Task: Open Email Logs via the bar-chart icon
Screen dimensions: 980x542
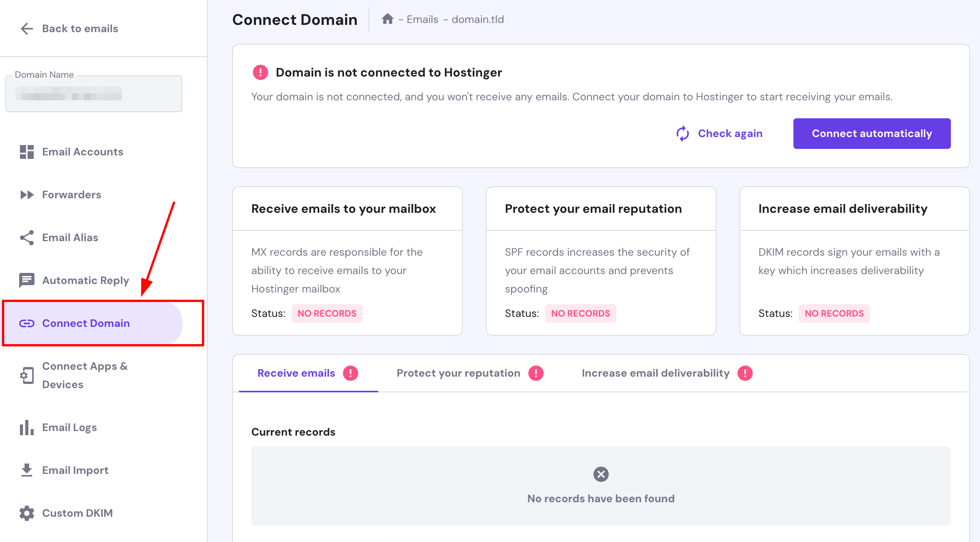Action: 26,428
